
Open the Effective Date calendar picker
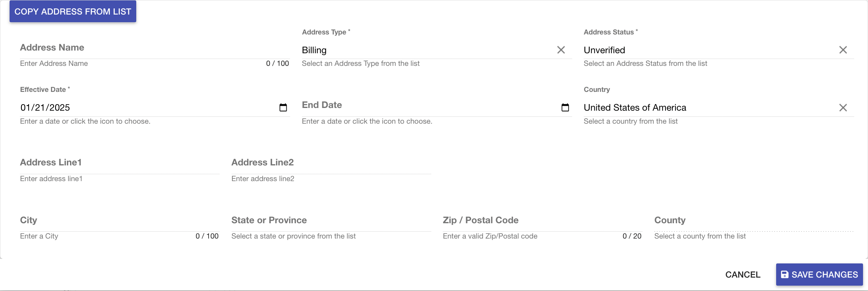[283, 108]
